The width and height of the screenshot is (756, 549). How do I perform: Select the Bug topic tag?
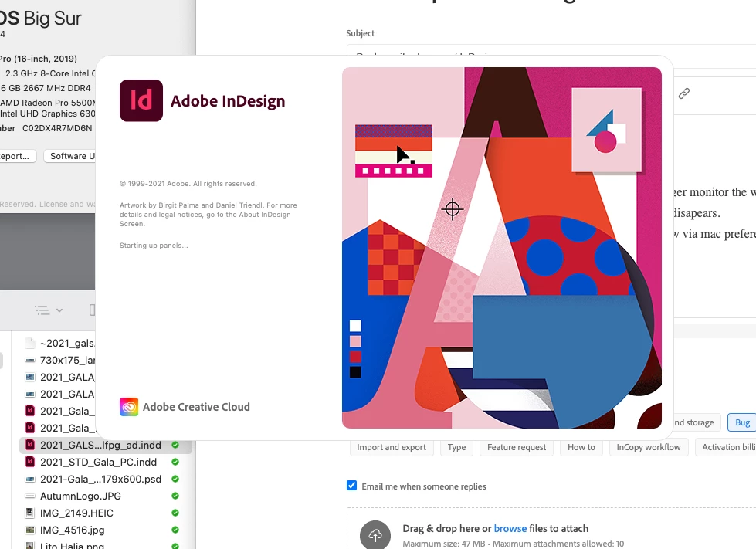point(742,422)
